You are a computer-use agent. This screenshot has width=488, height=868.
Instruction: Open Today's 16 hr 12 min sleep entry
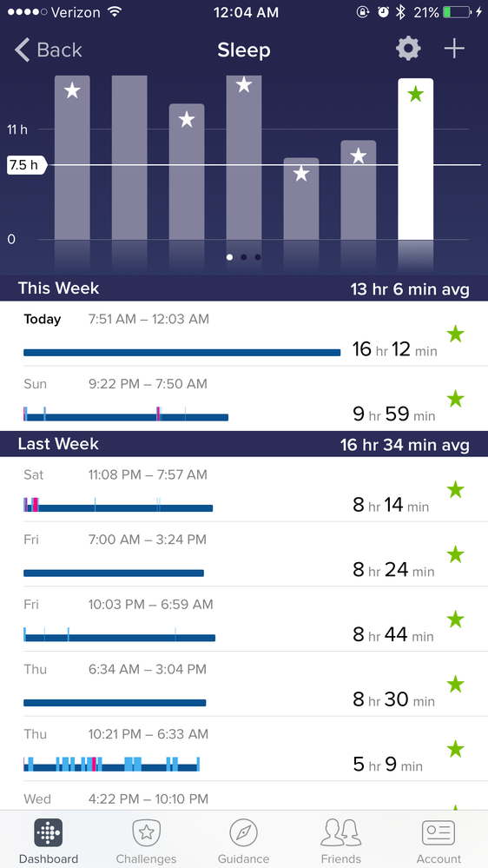244,334
